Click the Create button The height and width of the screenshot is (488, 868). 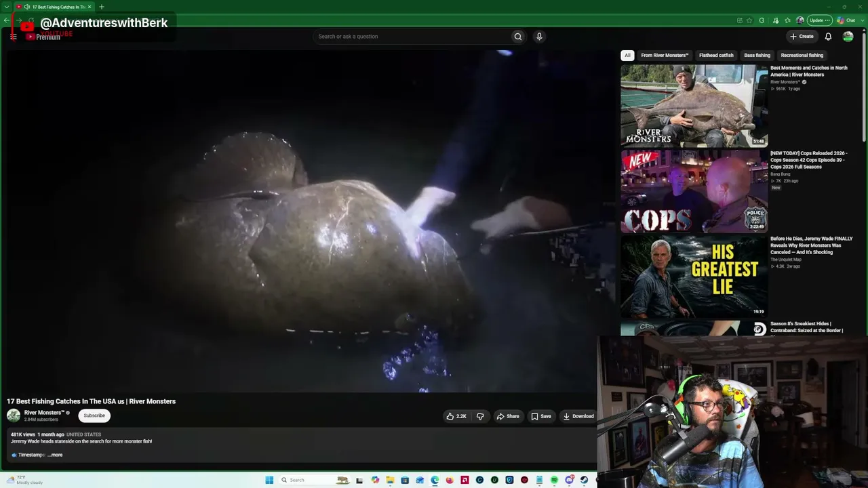pos(802,37)
